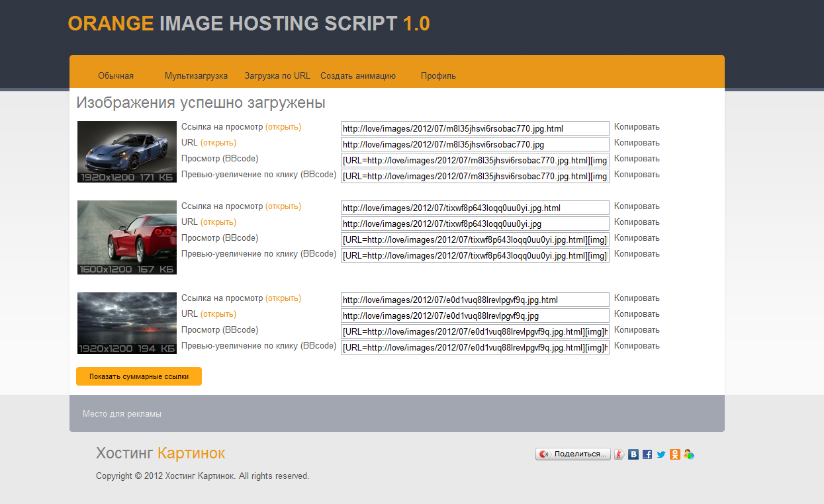
Task: Share on Odnoklassniki orange icon
Action: coord(674,454)
